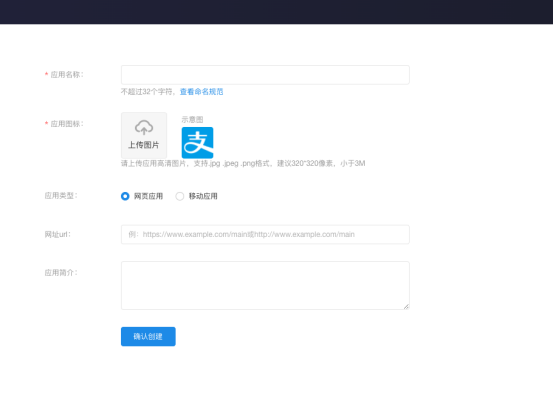
Task: Focus the 网址url input field
Action: coord(265,234)
